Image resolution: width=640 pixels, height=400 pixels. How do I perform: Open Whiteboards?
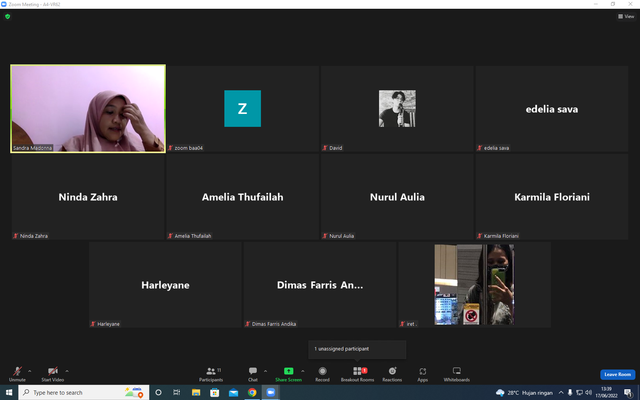tap(457, 373)
